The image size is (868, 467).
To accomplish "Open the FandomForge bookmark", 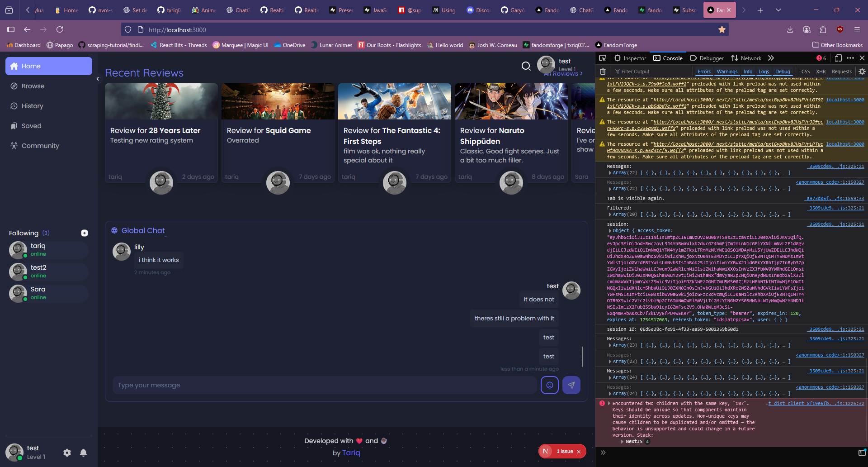I will tap(616, 45).
